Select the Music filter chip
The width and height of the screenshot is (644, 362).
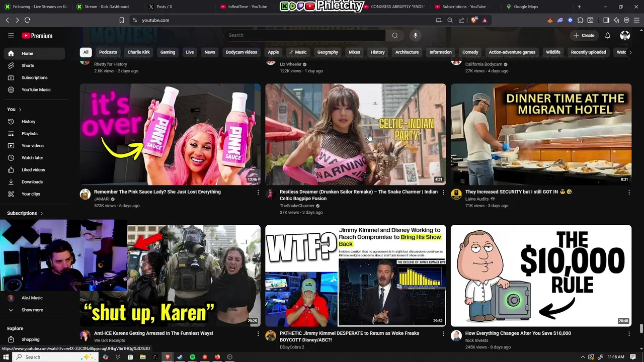tap(298, 52)
